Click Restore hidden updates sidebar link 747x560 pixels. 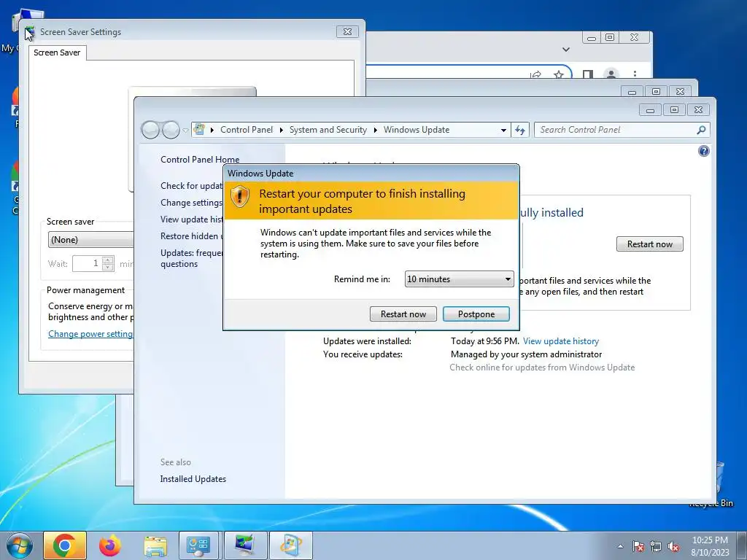coord(192,236)
